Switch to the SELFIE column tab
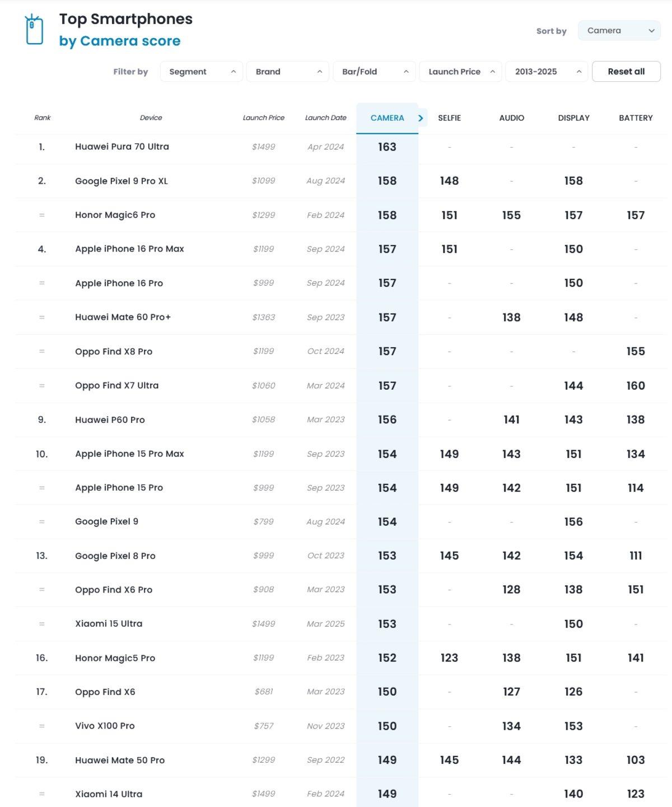The width and height of the screenshot is (672, 807). coord(449,118)
